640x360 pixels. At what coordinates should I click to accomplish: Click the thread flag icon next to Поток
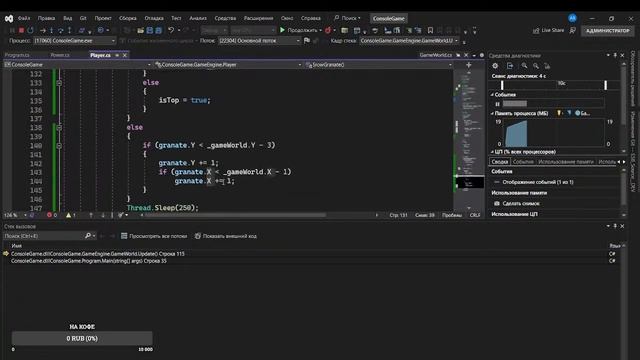coord(307,40)
